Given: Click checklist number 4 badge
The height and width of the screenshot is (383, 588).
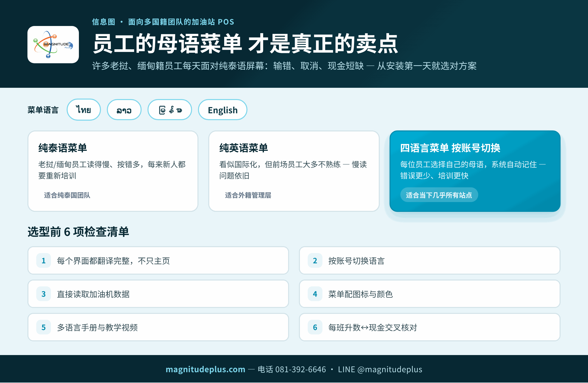Looking at the screenshot, I should (315, 294).
